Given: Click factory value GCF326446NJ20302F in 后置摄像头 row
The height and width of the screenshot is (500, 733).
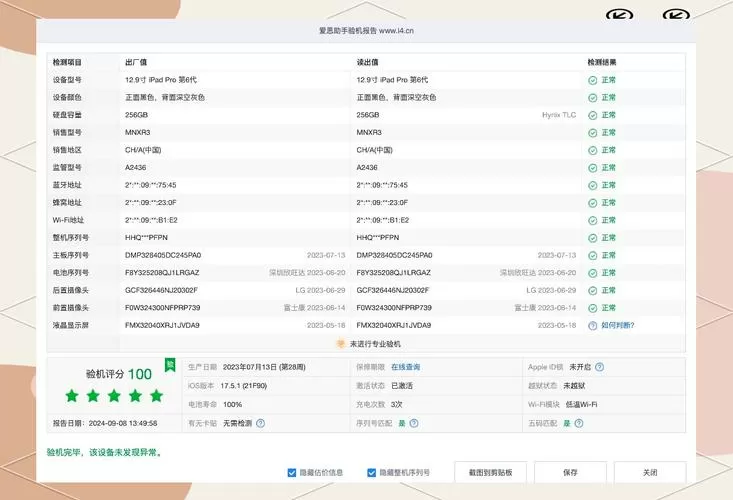Looking at the screenshot, I should pyautogui.click(x=161, y=290).
